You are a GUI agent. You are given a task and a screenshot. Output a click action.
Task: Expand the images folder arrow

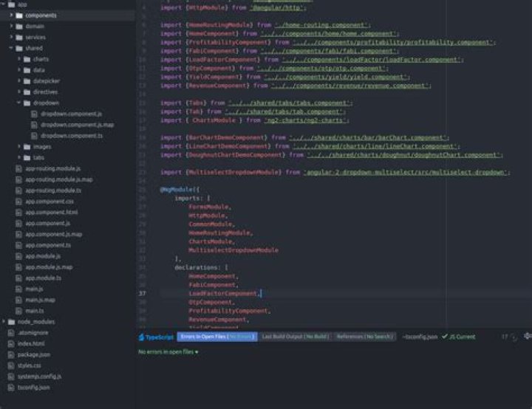click(x=19, y=146)
